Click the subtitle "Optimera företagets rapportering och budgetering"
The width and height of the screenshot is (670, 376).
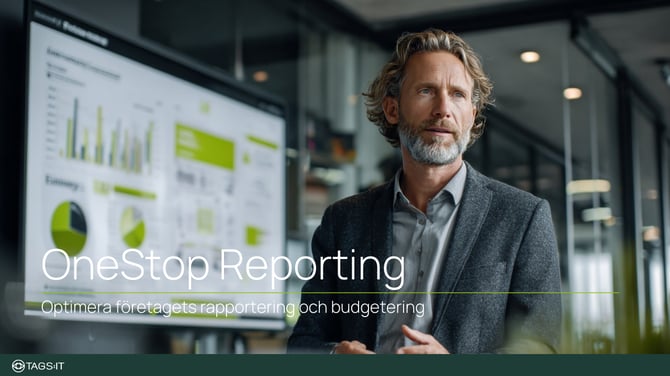(x=233, y=308)
